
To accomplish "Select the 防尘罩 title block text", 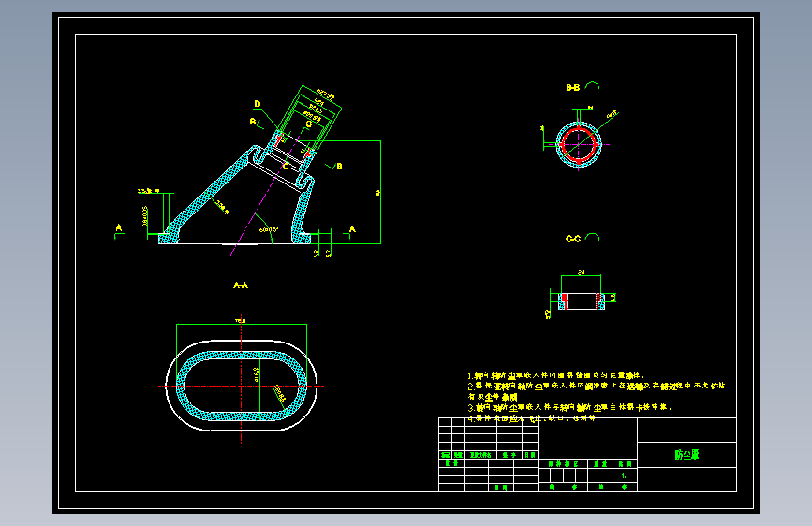I will pos(687,455).
